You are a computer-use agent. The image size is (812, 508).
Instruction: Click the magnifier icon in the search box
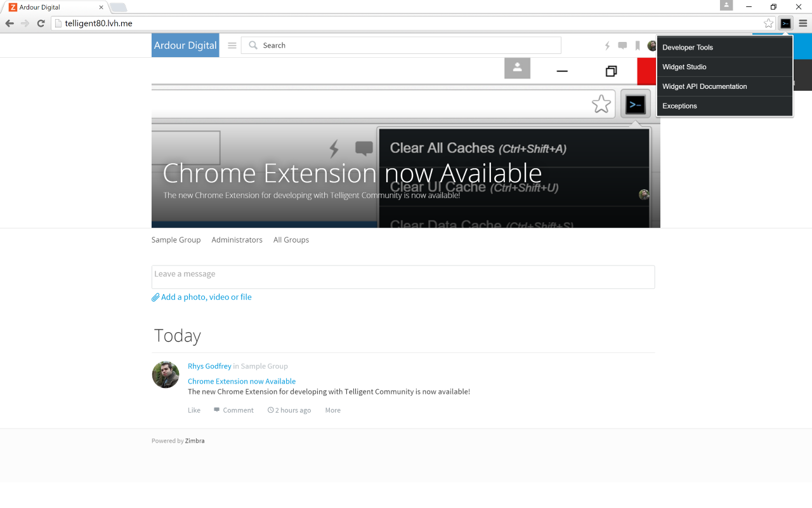tap(253, 45)
